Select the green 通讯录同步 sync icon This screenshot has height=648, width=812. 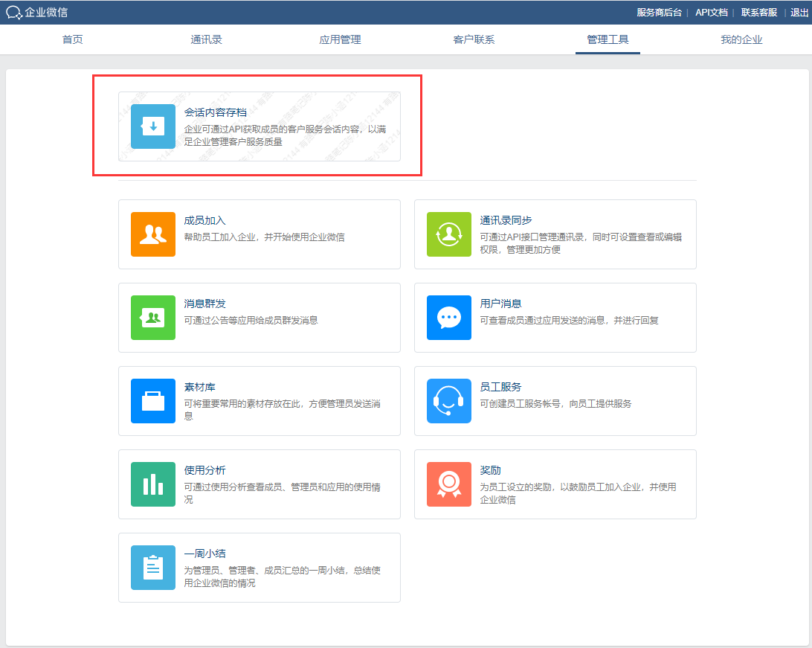tap(449, 234)
